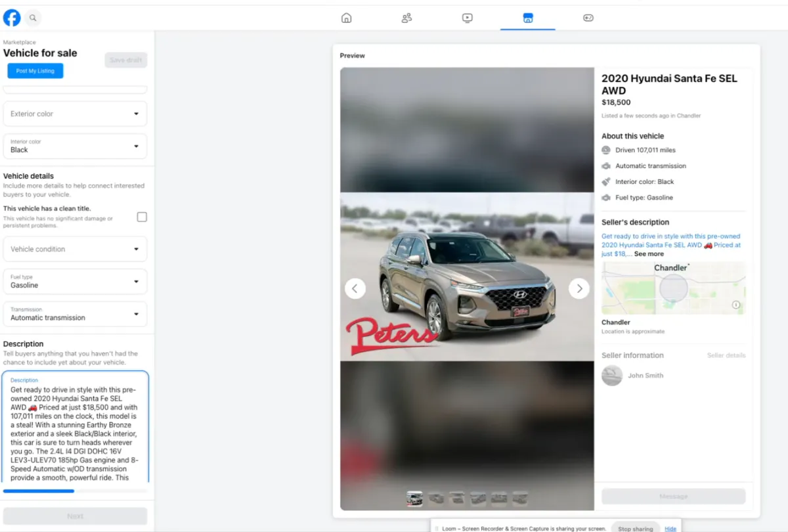Go to the Home tab icon
This screenshot has width=788, height=532.
[347, 18]
